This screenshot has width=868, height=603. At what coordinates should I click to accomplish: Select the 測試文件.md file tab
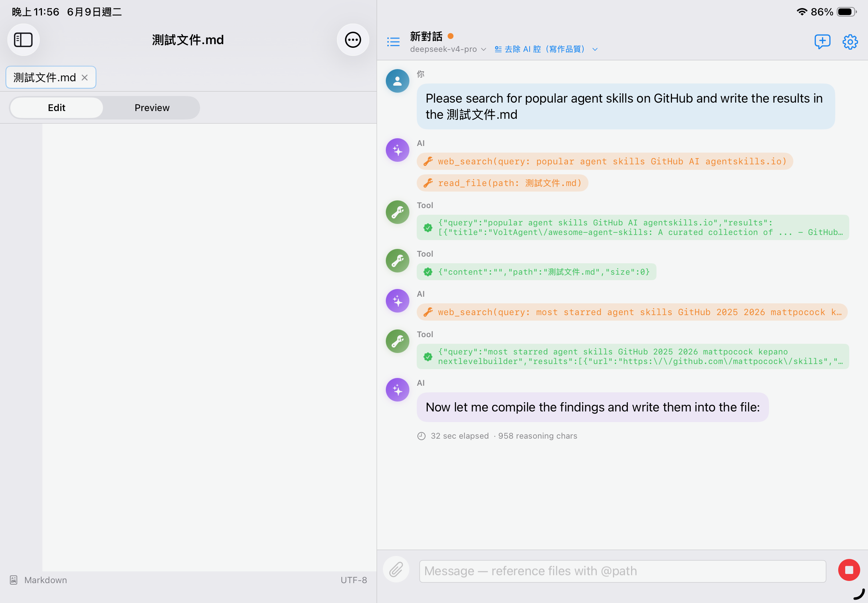[51, 78]
